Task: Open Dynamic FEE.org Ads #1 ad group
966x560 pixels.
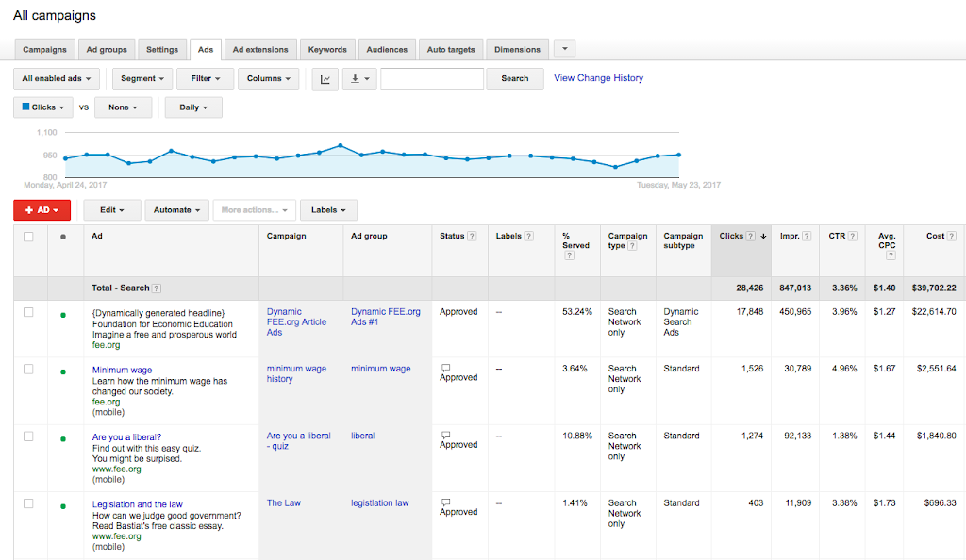Action: [x=386, y=317]
